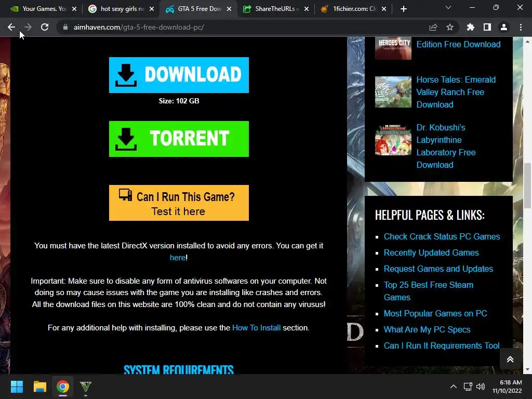Bookmark this page with the star
532x399 pixels.
[x=450, y=27]
